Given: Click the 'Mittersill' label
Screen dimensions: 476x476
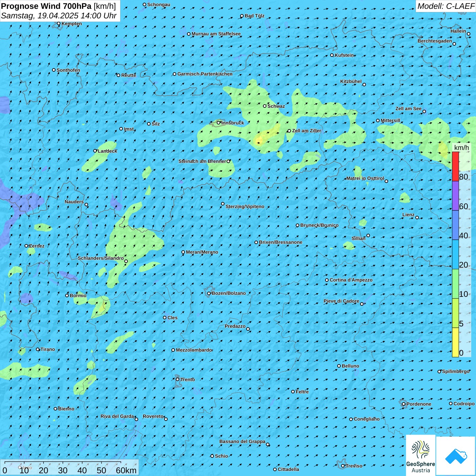Looking at the screenshot, I should pyautogui.click(x=390, y=120).
